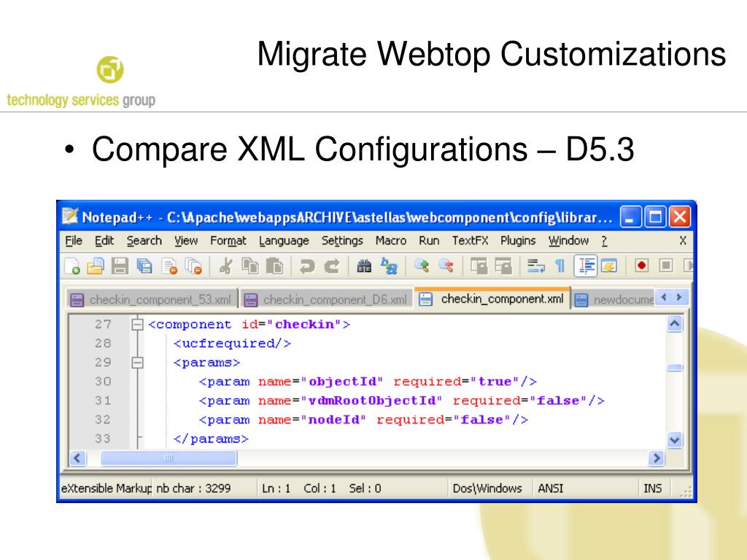The width and height of the screenshot is (747, 560).
Task: Click the Save All icon
Action: [144, 265]
